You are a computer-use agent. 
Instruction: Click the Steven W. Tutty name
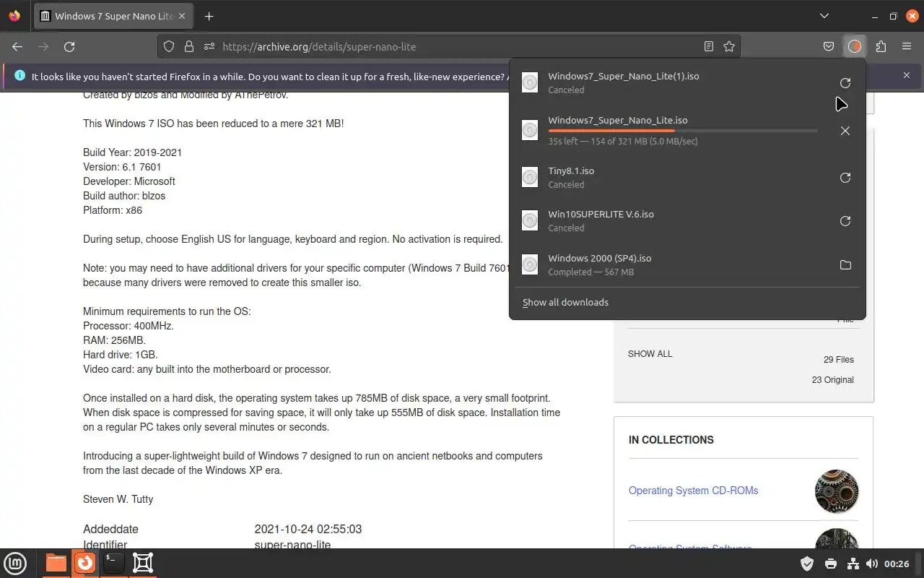(x=118, y=499)
